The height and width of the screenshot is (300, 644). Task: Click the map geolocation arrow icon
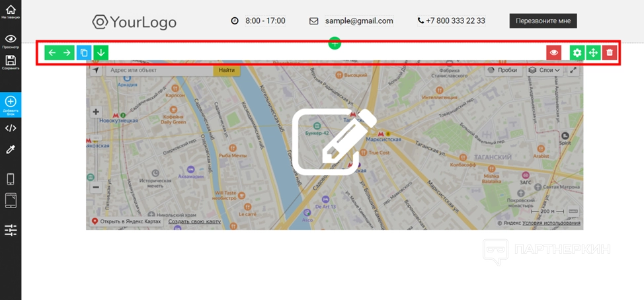click(96, 70)
